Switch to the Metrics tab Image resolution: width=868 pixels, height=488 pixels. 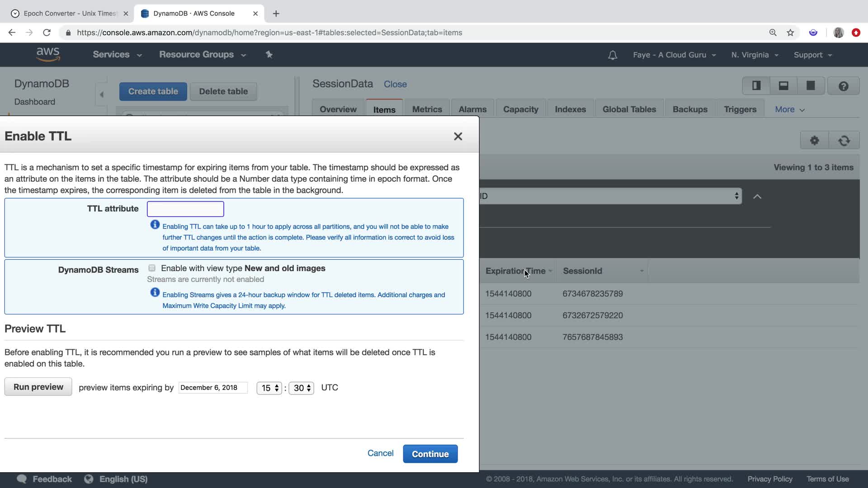tap(427, 109)
